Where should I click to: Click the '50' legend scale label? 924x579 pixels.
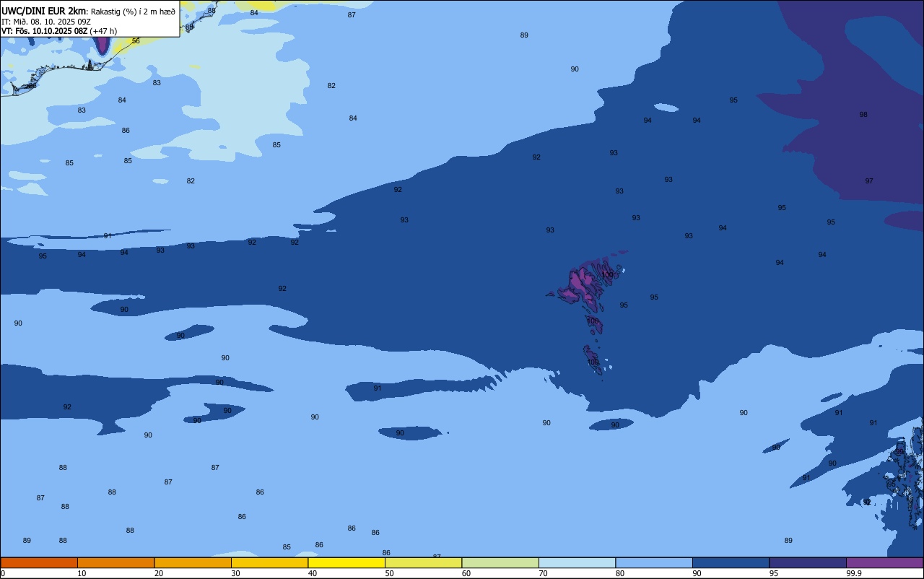(389, 573)
